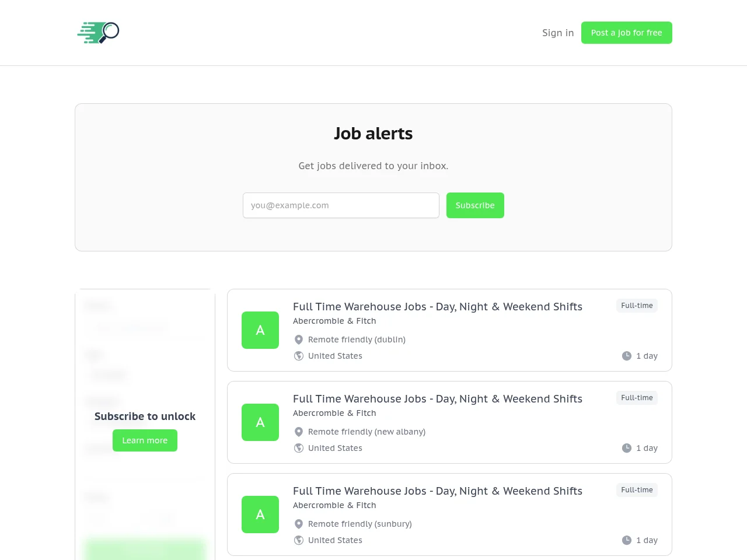
Task: Click the 1 day label in sunbury card
Action: click(x=647, y=540)
